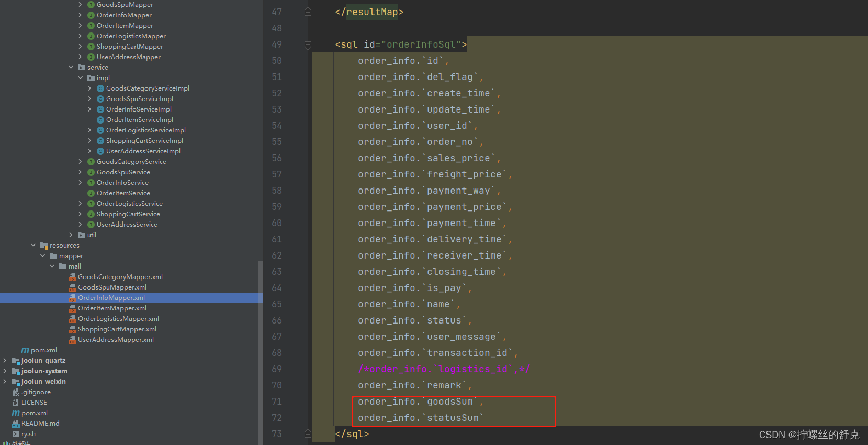Select OrderItemService interface

click(x=123, y=193)
